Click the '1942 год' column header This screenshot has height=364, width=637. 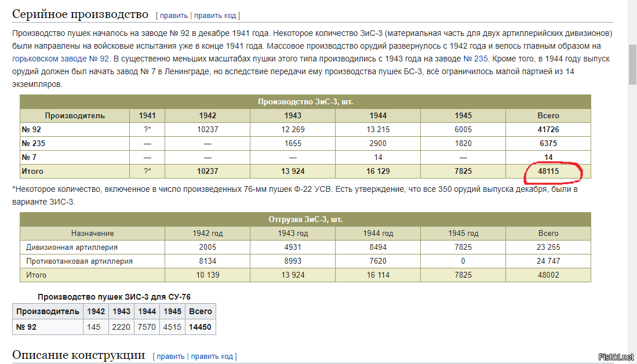point(208,234)
